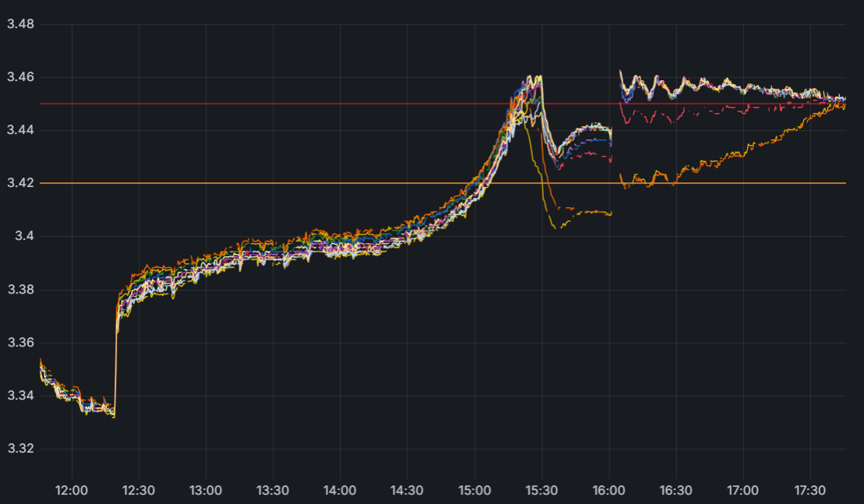Click the 3.46 y-axis label
The image size is (864, 504).
[20, 77]
